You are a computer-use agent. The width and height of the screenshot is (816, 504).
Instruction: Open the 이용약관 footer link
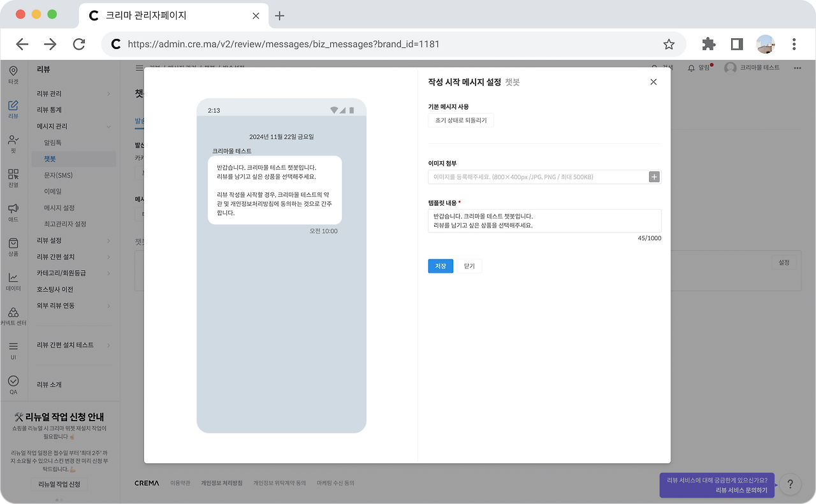pyautogui.click(x=180, y=484)
